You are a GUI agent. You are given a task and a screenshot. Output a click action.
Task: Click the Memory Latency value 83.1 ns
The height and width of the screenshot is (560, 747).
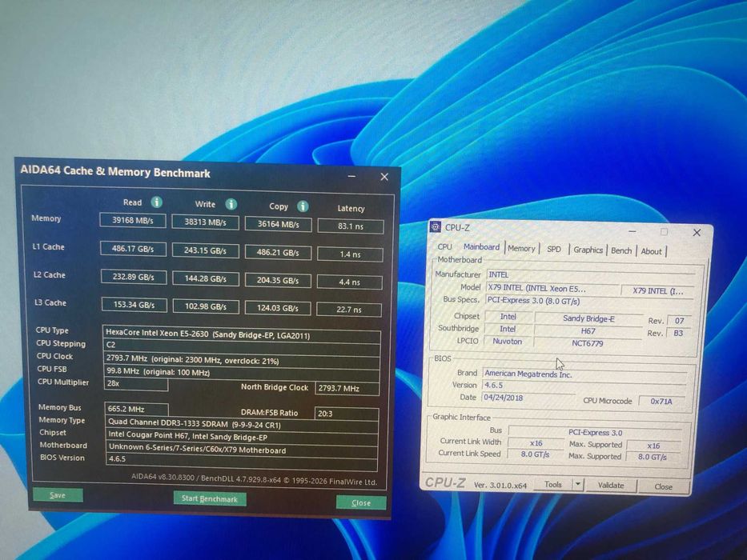[x=351, y=226]
